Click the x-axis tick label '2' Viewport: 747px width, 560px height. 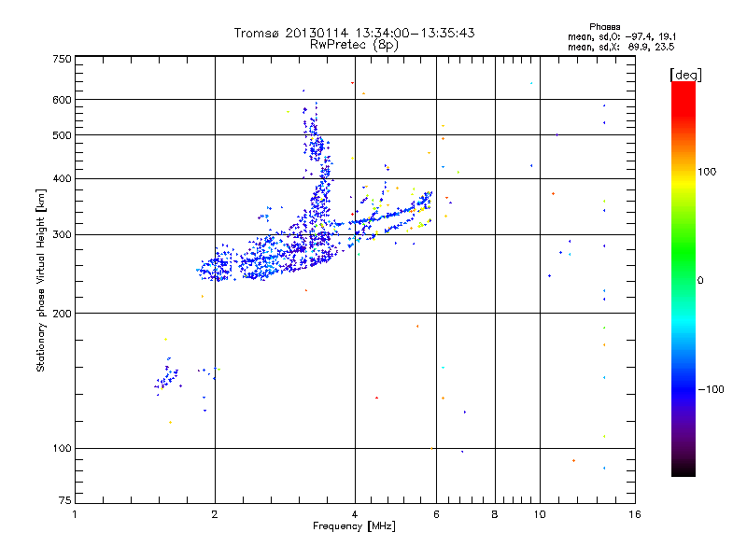coord(215,514)
